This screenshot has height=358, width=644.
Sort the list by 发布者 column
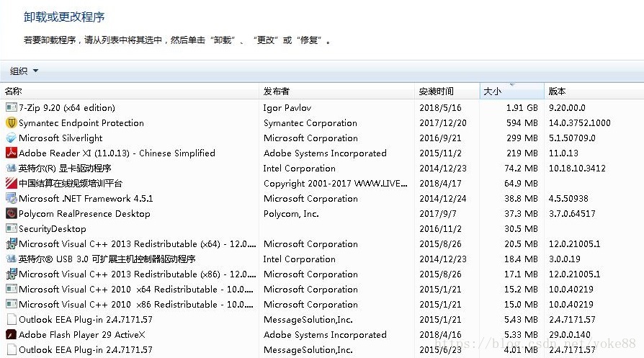point(337,91)
